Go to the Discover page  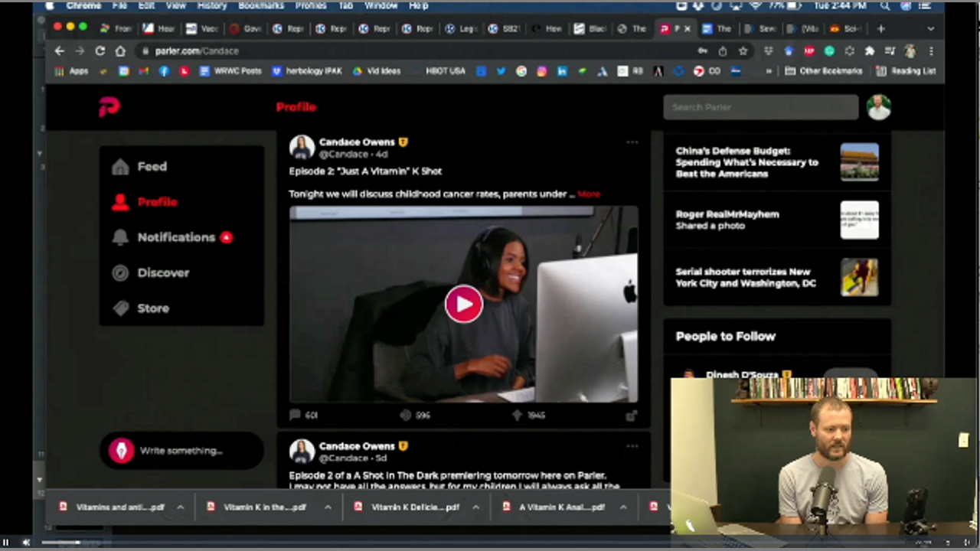pyautogui.click(x=162, y=272)
